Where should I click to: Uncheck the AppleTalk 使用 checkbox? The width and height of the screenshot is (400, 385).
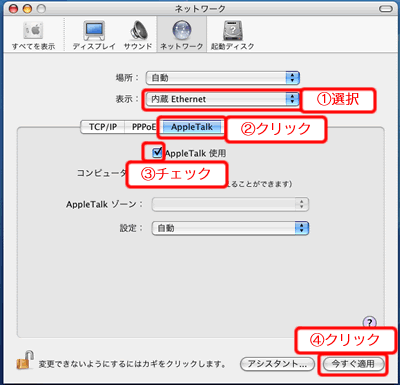157,153
